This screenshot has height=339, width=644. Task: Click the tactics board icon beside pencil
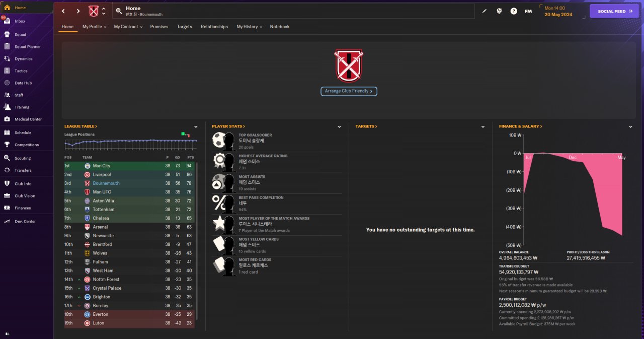499,11
